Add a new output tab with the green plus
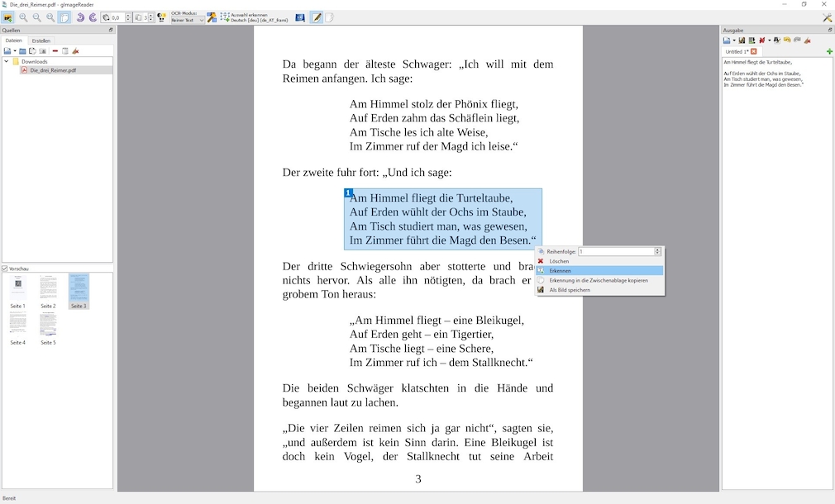Image resolution: width=835 pixels, height=504 pixels. (828, 51)
